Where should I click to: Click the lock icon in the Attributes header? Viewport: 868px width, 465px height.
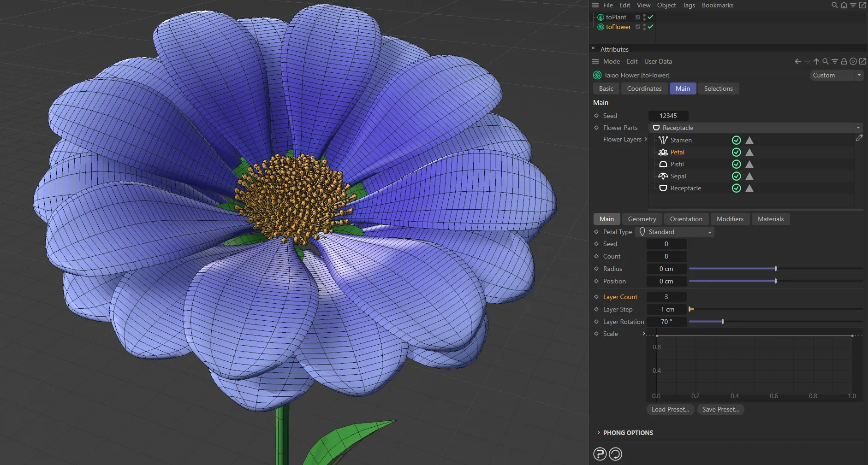tap(844, 61)
